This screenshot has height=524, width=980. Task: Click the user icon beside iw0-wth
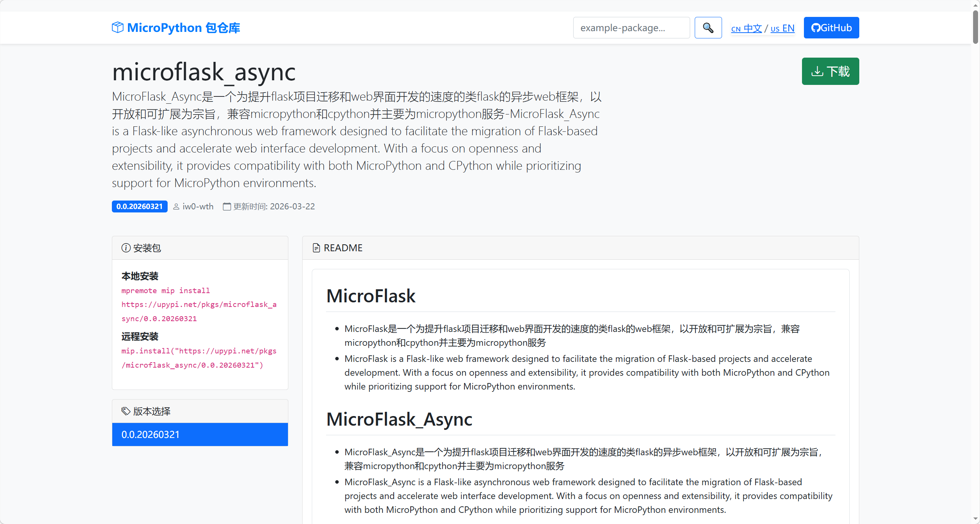[x=176, y=207]
